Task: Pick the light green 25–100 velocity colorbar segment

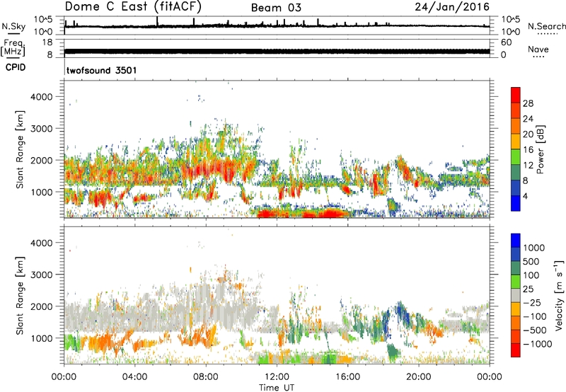Action: [516, 282]
